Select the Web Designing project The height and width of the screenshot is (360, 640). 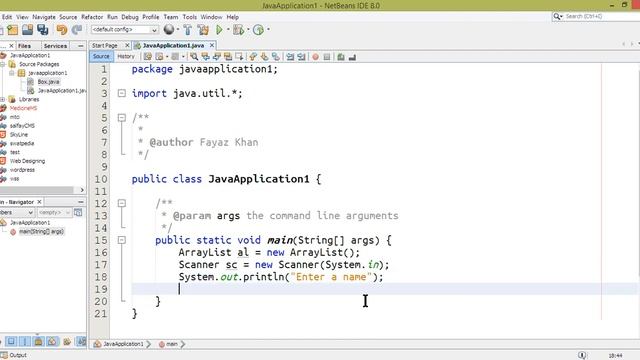pyautogui.click(x=27, y=161)
